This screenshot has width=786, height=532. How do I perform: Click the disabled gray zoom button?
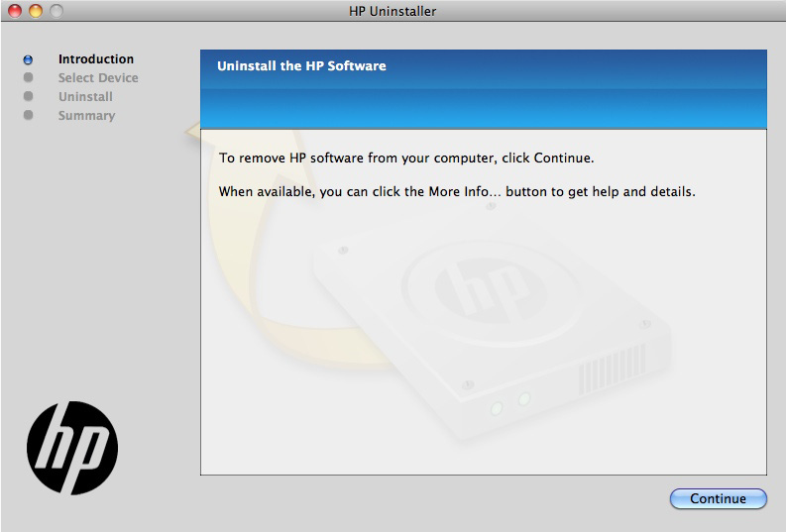[x=55, y=11]
